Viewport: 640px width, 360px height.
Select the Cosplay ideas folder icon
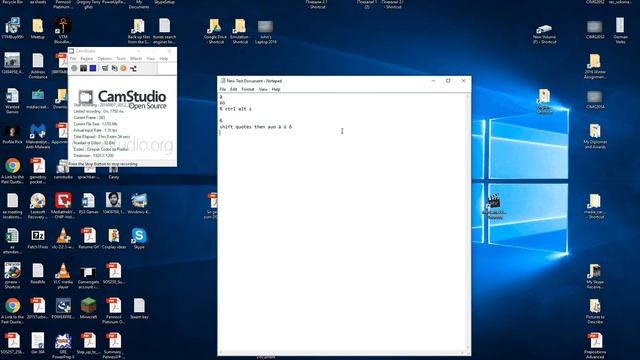pyautogui.click(x=113, y=238)
